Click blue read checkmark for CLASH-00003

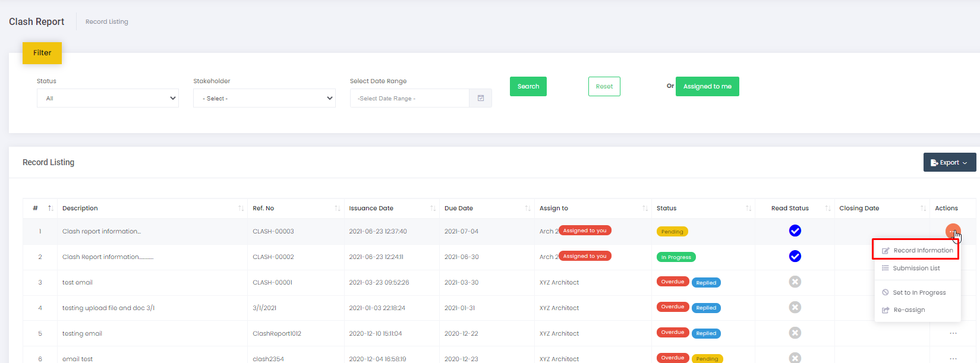[x=795, y=231]
